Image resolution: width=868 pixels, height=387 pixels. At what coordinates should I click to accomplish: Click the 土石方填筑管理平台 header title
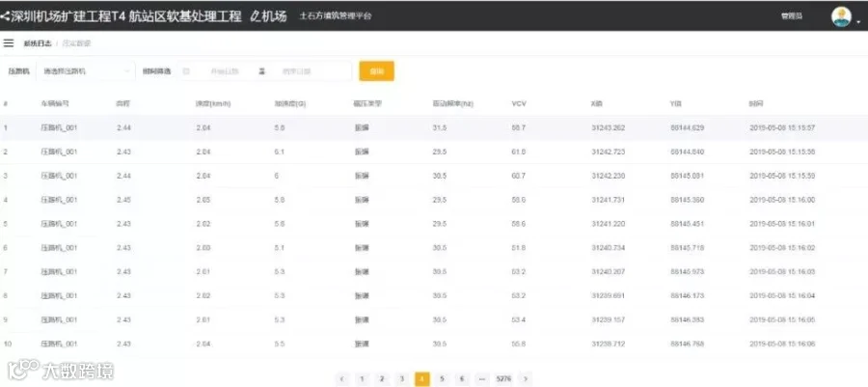pyautogui.click(x=336, y=16)
